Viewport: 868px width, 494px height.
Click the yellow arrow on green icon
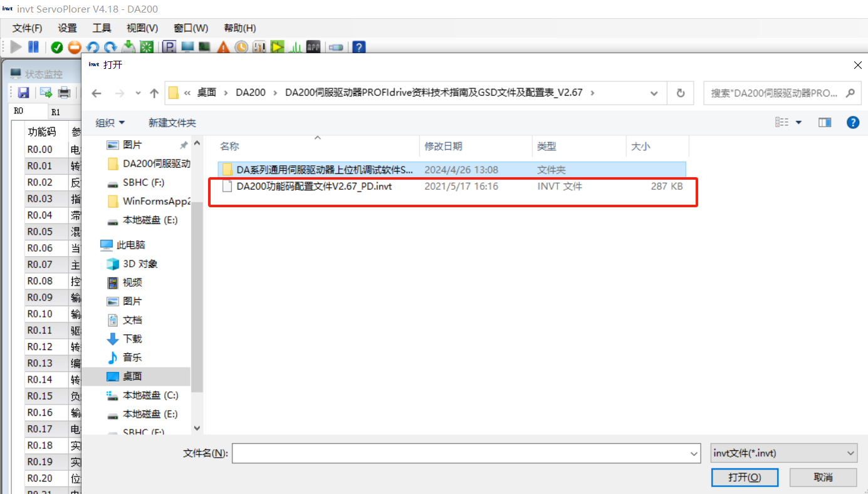(278, 47)
